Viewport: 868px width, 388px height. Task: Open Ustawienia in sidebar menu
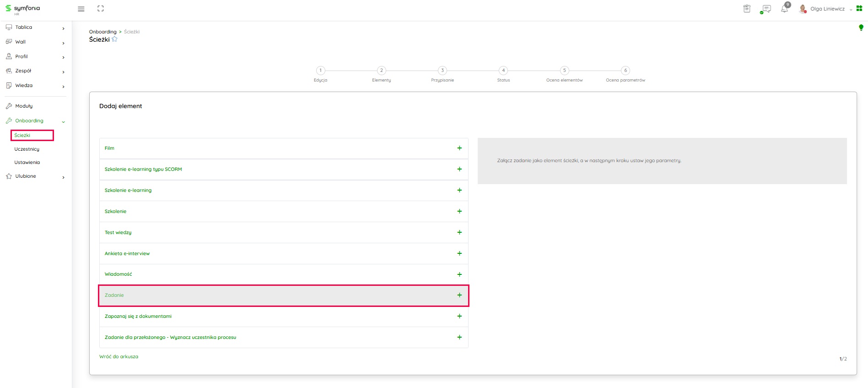coord(27,163)
